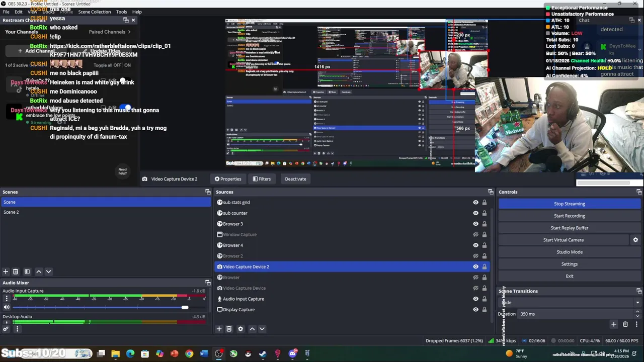Add a new source with plus icon
This screenshot has height=362, width=644.
click(219, 329)
